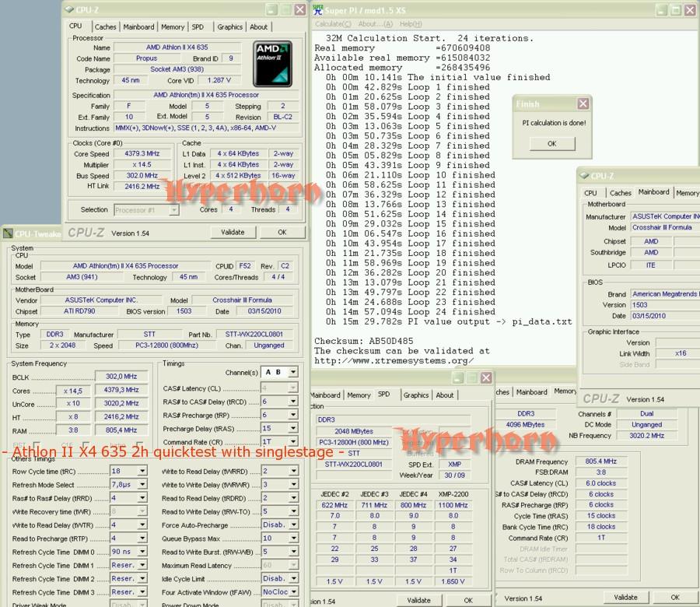Open the Memory tab in main CPU-Z
Image resolution: width=700 pixels, height=607 pixels.
click(173, 26)
